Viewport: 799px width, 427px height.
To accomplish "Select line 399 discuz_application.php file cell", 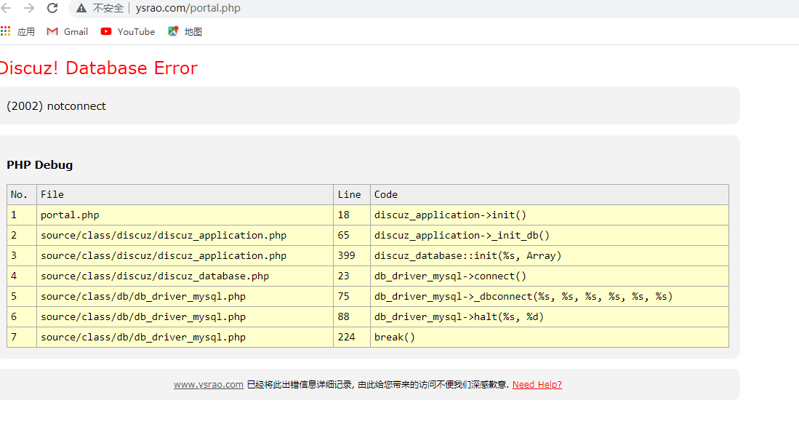I will pyautogui.click(x=185, y=256).
